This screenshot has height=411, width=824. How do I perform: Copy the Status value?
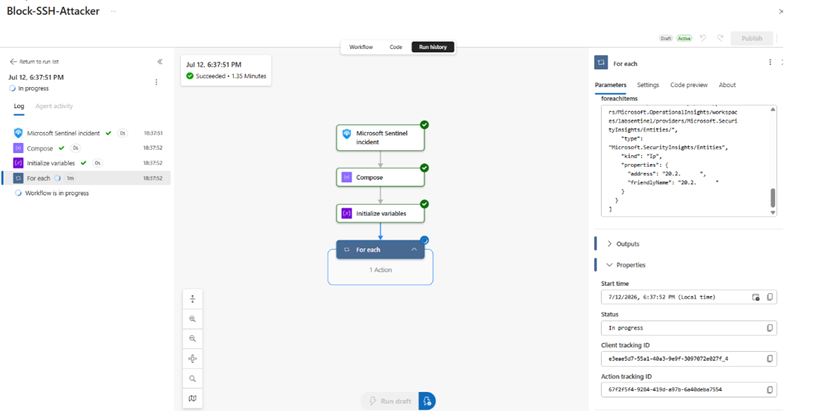[x=769, y=328]
